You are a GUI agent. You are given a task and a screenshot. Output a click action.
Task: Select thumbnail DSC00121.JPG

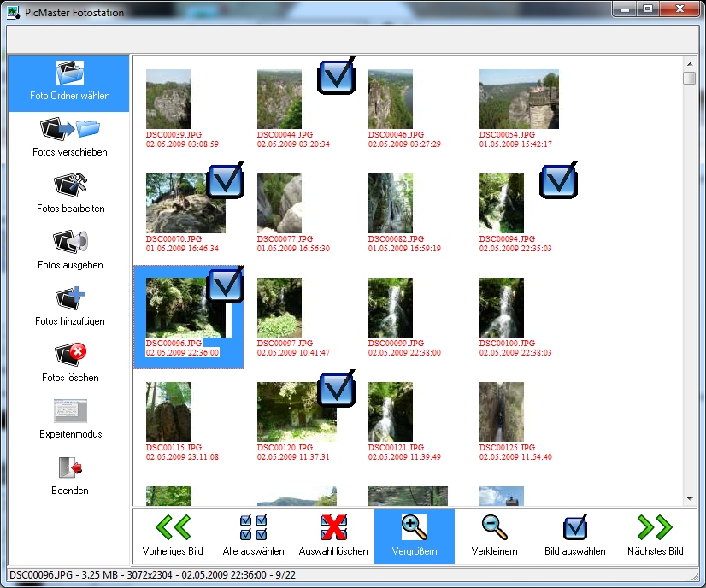(391, 411)
